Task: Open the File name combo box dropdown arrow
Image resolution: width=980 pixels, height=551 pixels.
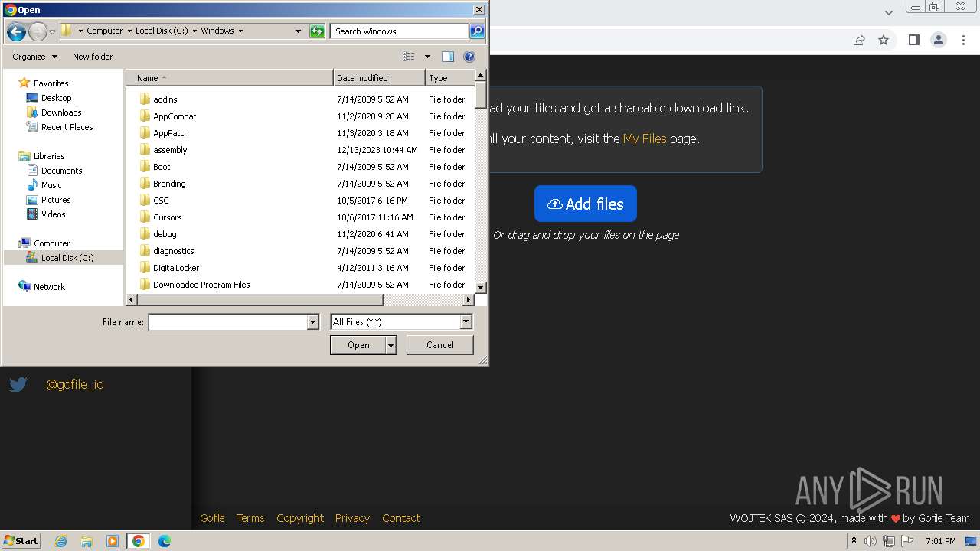Action: (x=312, y=322)
